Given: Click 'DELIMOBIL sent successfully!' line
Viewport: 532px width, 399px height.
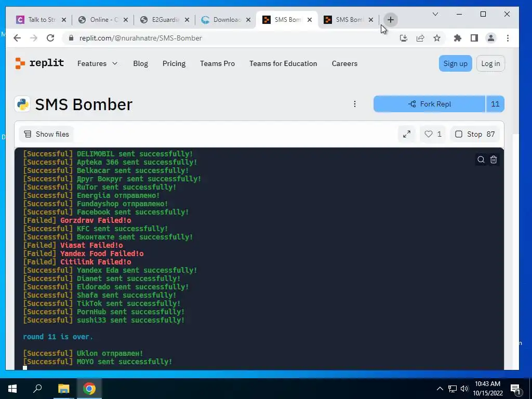Looking at the screenshot, I should (x=135, y=154).
